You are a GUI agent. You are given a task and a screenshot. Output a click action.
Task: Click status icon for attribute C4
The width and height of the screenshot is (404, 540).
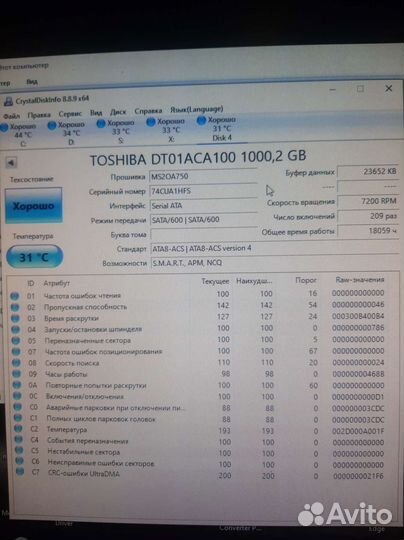tap(19, 439)
